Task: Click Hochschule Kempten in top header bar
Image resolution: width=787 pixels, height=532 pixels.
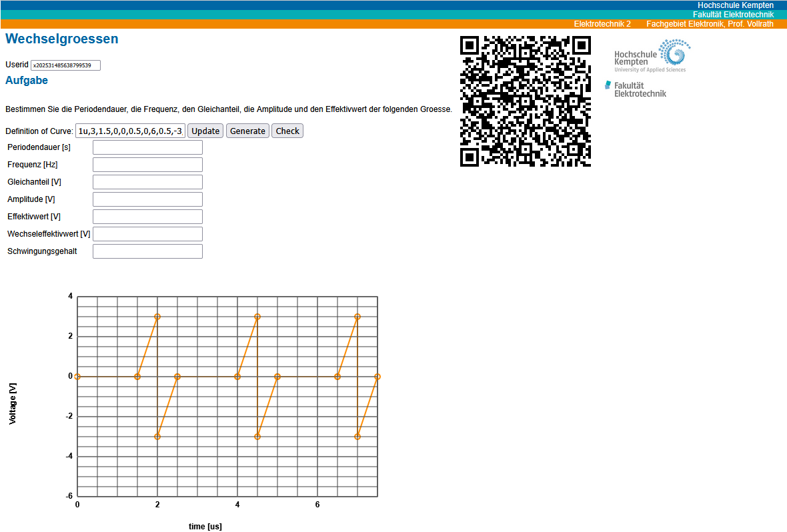Action: tap(735, 5)
